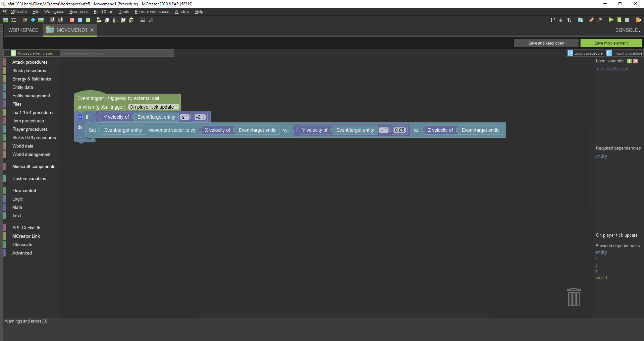Click the download/pull arrow icon on the toolbar

tap(561, 20)
